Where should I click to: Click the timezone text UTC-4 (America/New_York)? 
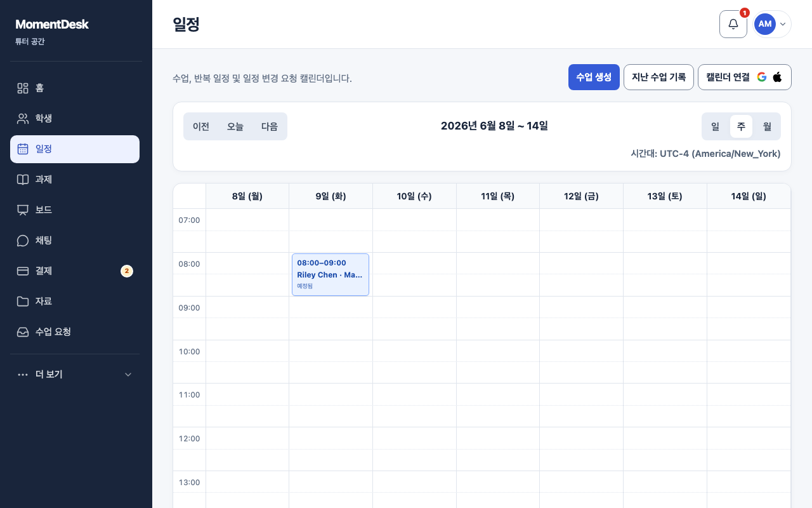720,154
